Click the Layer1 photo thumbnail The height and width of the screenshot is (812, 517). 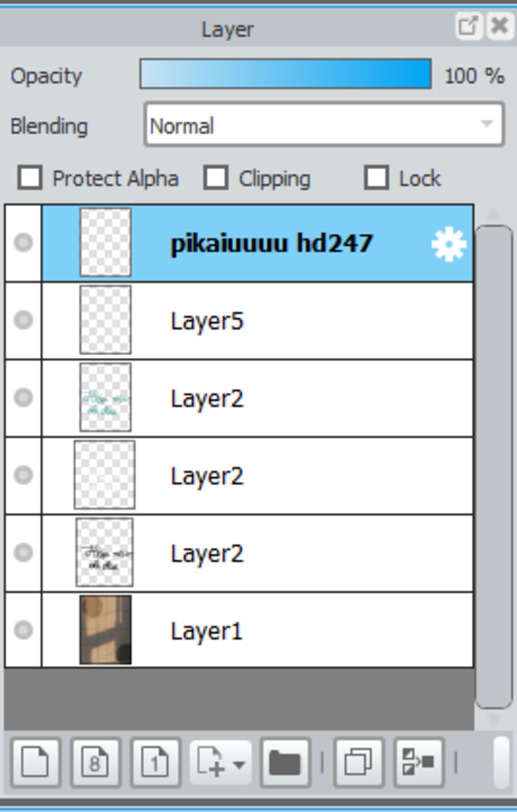106,630
